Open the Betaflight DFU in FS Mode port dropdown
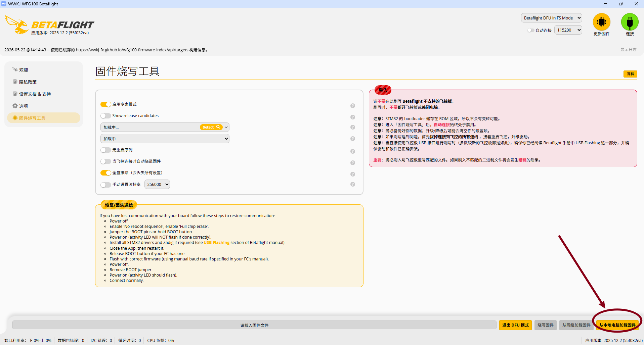Screen dimensions: 644x345 (552, 18)
